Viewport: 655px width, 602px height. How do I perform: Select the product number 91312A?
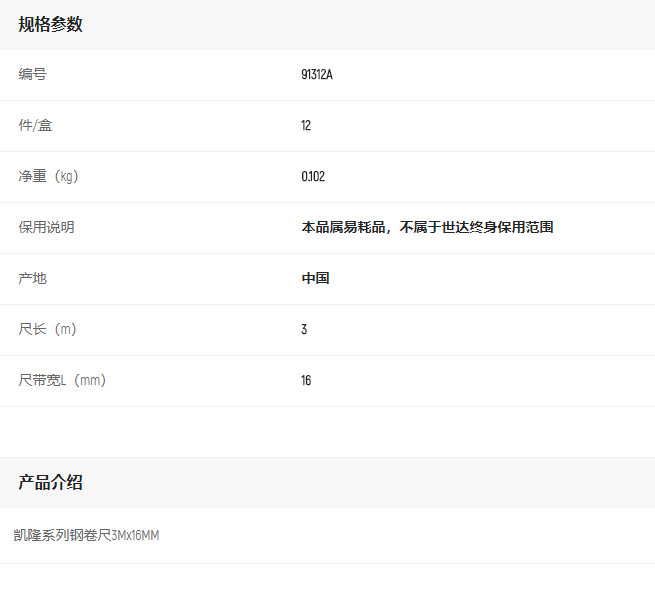tap(317, 75)
